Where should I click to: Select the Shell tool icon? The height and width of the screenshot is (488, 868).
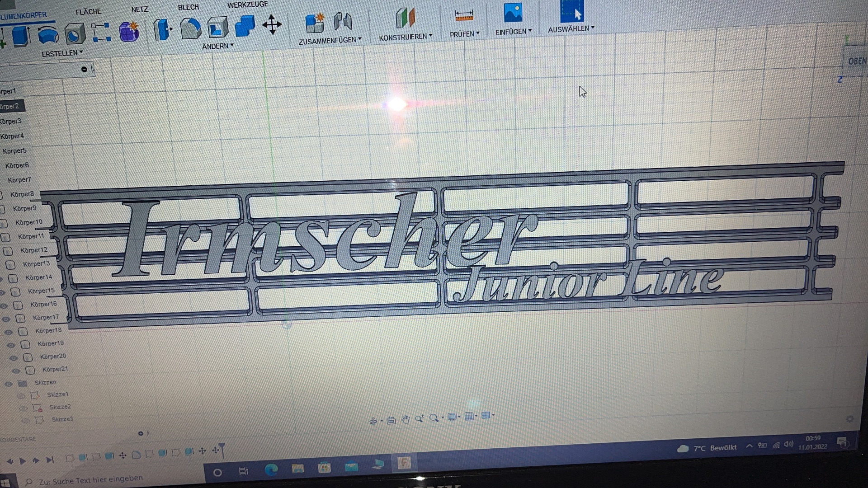[217, 28]
